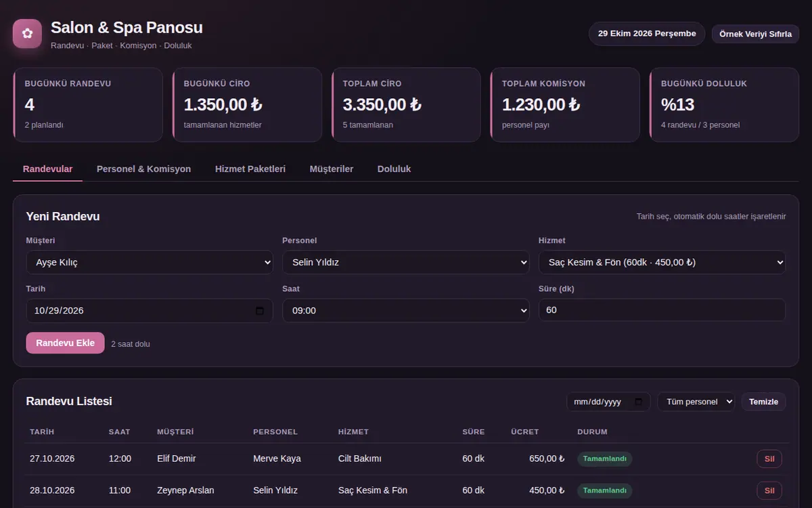Open the Müşteri dropdown

pyautogui.click(x=150, y=262)
